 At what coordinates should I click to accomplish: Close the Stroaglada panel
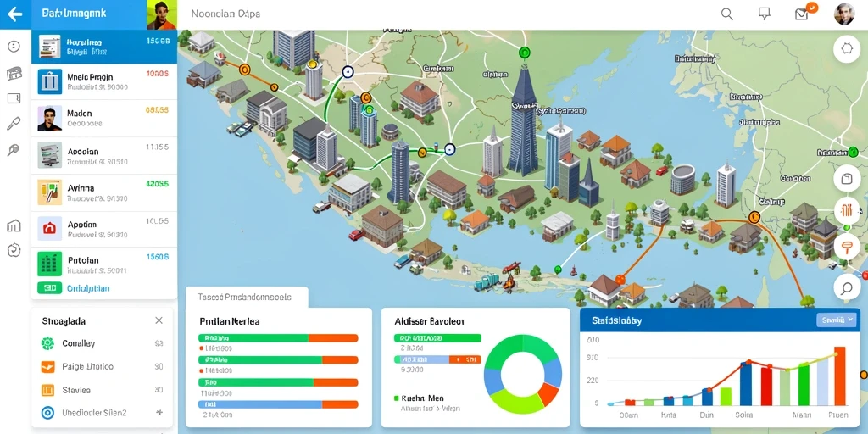coord(159,320)
